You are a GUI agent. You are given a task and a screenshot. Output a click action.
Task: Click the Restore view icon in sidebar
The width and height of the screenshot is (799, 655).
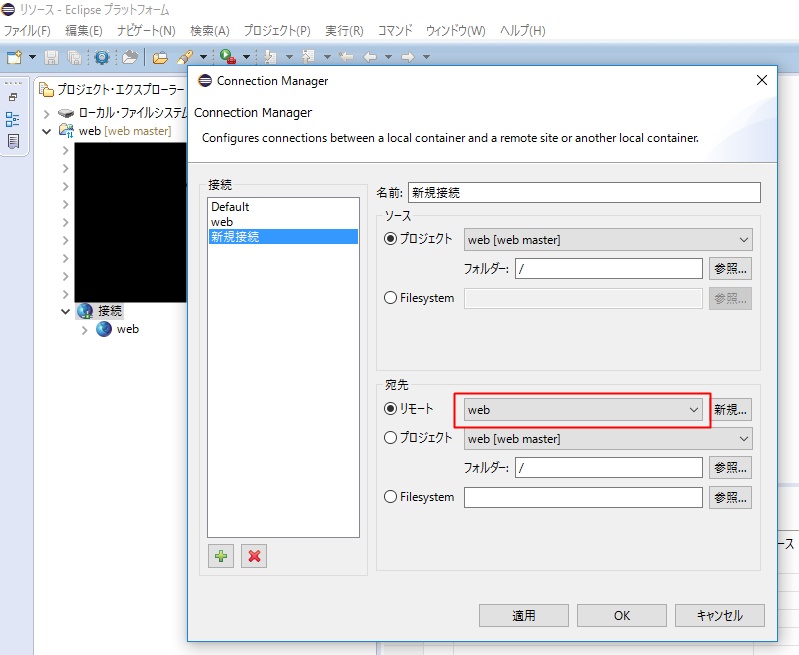click(13, 97)
